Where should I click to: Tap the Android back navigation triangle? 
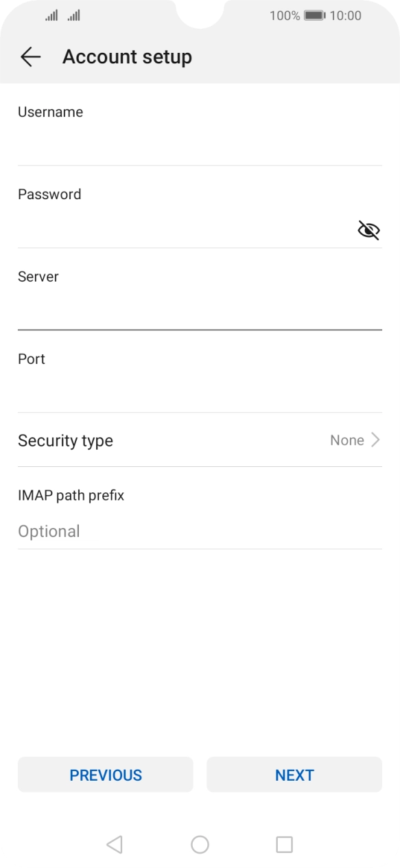click(115, 845)
